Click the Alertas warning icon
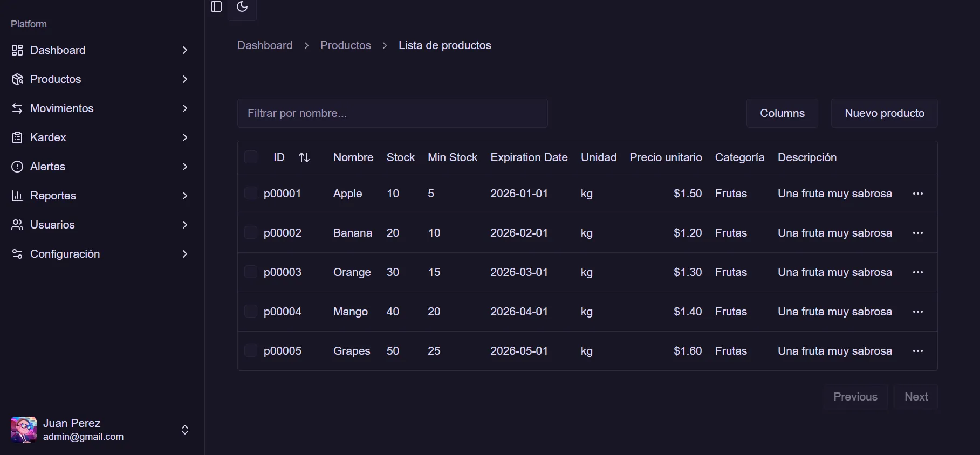This screenshot has height=455, width=980. [17, 167]
